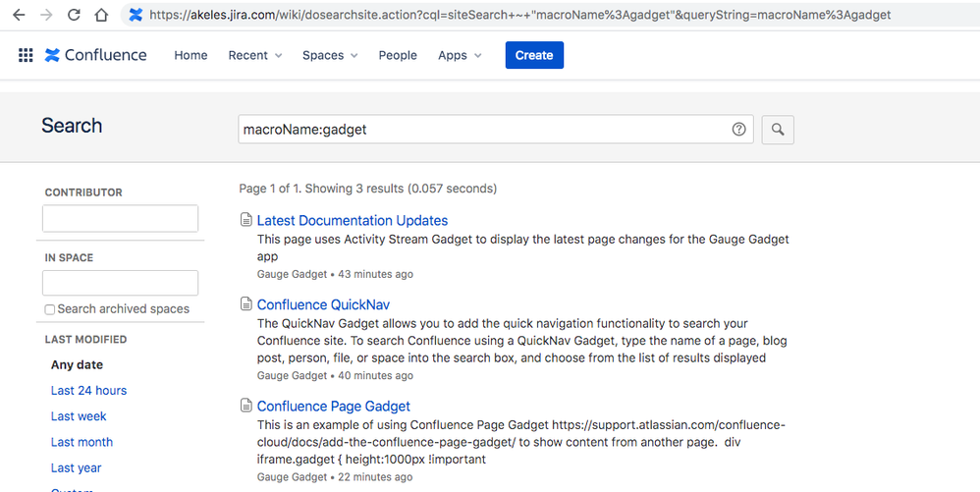The width and height of the screenshot is (980, 492).
Task: Run search with magnifier button
Action: coord(778,130)
